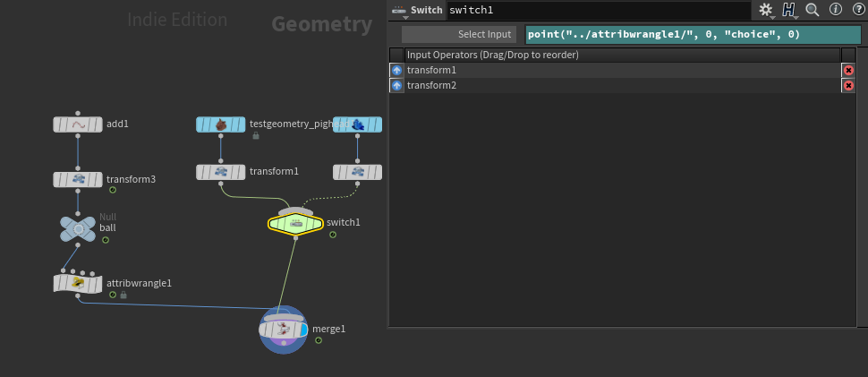Viewport: 868px width, 377px height.
Task: Open the Switch operator type icon menu
Action: tap(398, 10)
